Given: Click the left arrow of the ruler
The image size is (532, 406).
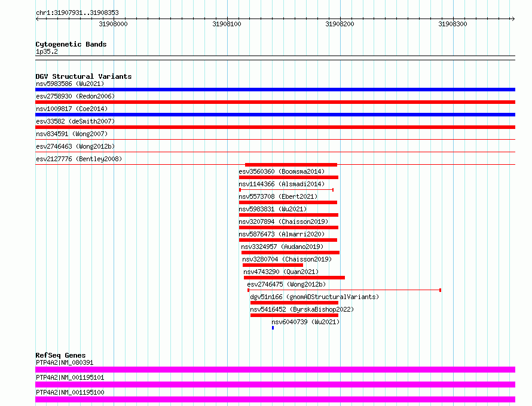Looking at the screenshot, I should tap(37, 19).
